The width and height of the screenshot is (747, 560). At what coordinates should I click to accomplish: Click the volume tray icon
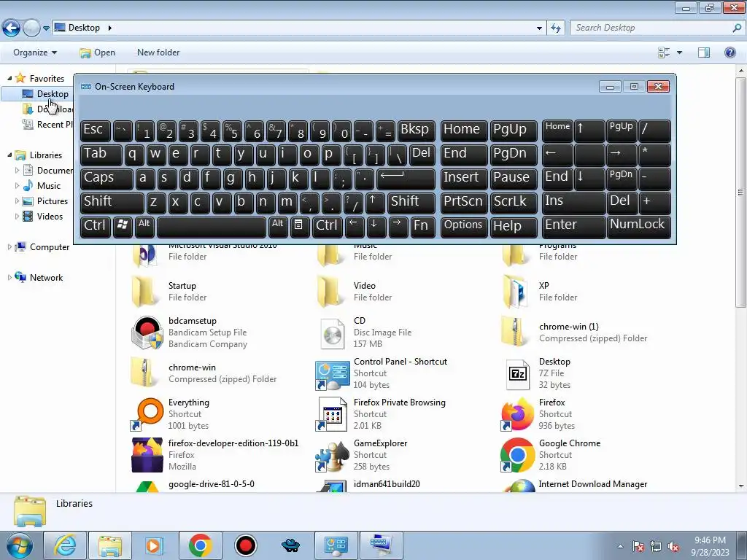[673, 546]
